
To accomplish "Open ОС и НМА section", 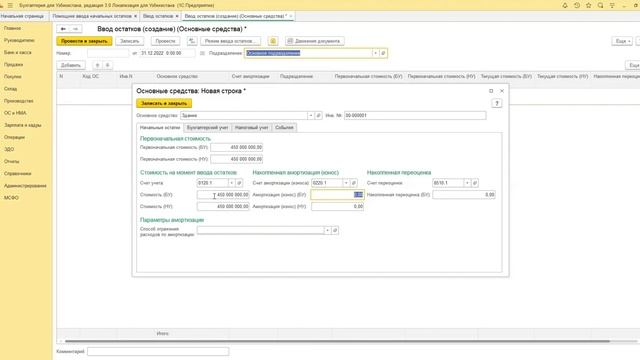I will [x=15, y=113].
